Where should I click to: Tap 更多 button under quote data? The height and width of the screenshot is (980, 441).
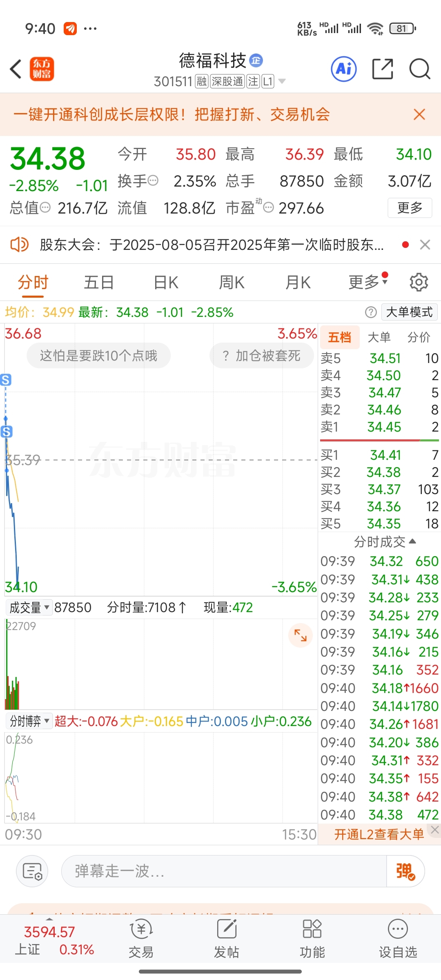pos(410,208)
